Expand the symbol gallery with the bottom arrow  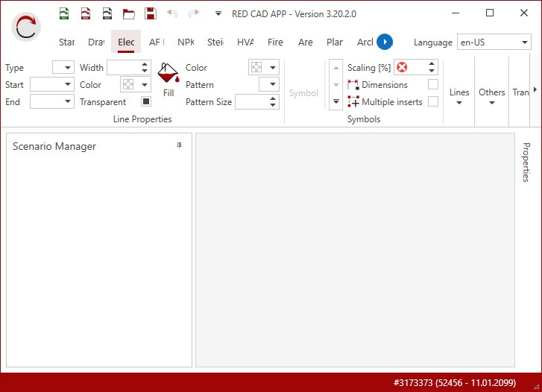click(x=336, y=101)
